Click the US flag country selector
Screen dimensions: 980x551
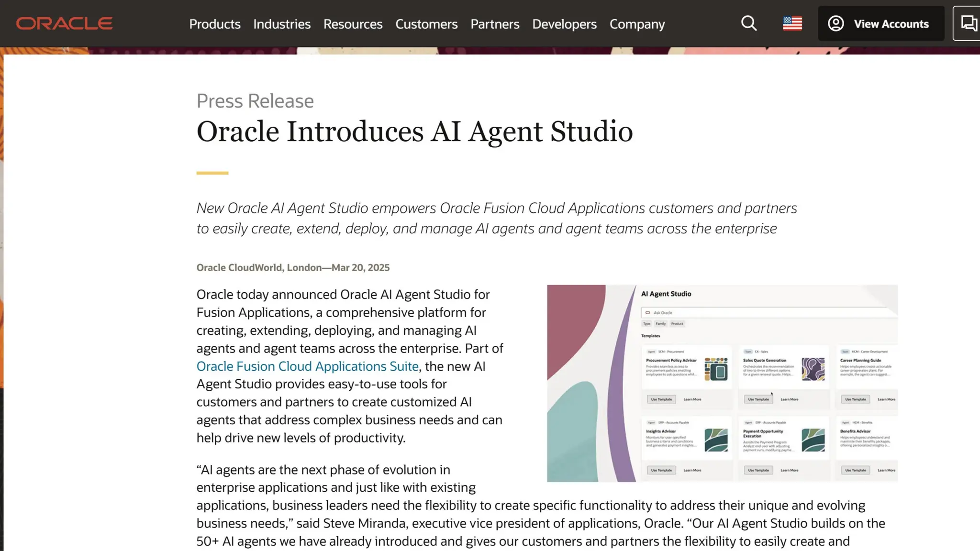click(792, 23)
